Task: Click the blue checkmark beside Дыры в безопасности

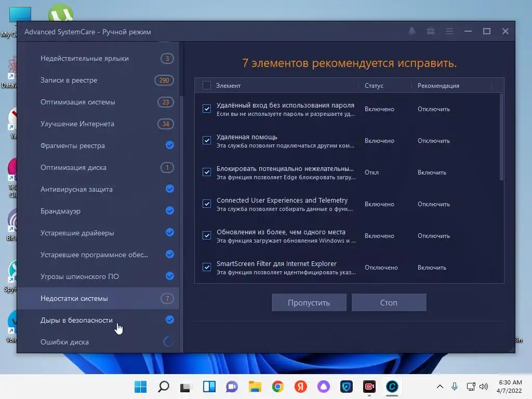Action: (x=170, y=320)
